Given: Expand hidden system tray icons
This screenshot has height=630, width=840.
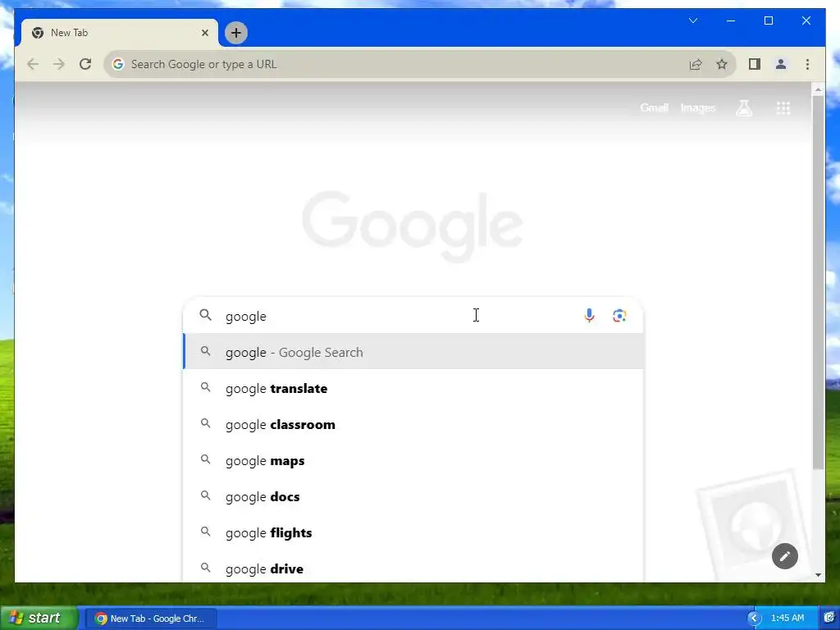Looking at the screenshot, I should pos(754,619).
